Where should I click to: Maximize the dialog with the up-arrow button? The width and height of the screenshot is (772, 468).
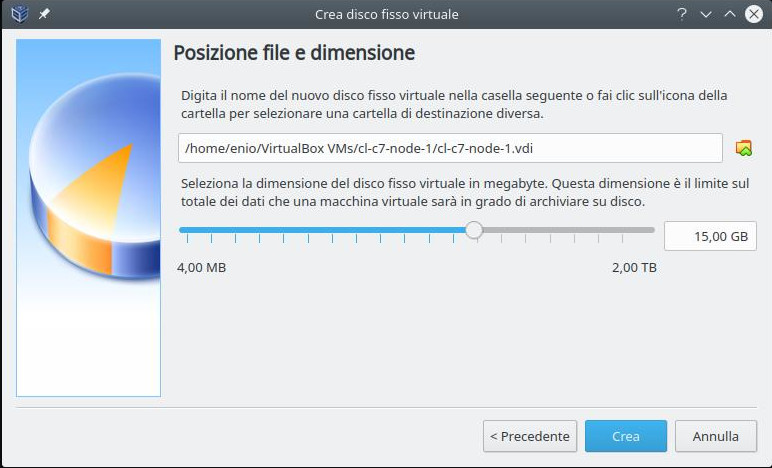(730, 14)
